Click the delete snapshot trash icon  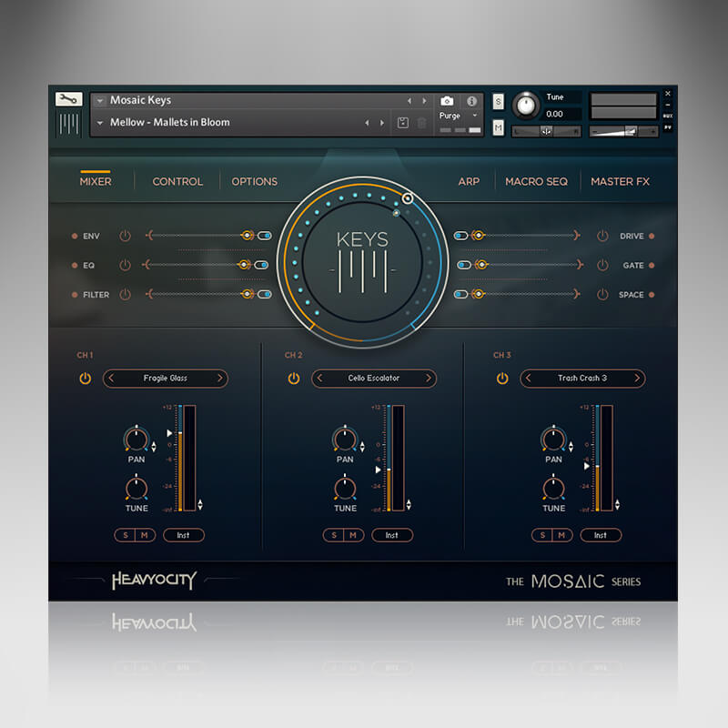420,122
